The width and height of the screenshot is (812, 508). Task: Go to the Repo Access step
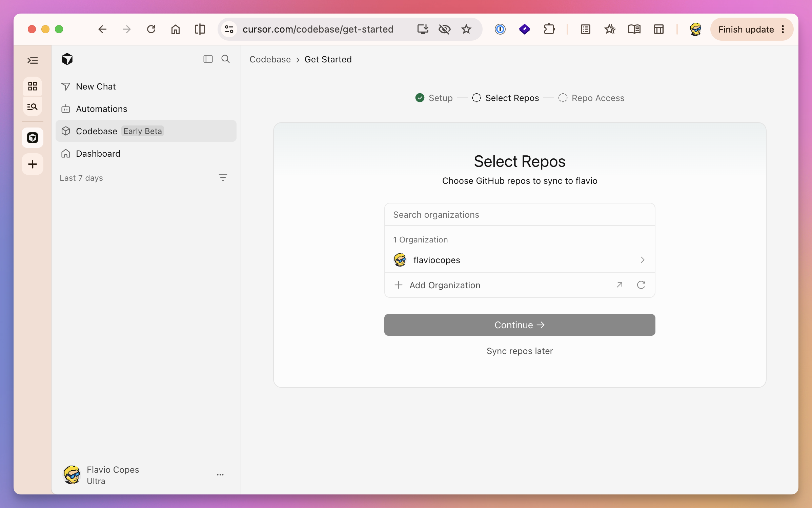tap(591, 98)
